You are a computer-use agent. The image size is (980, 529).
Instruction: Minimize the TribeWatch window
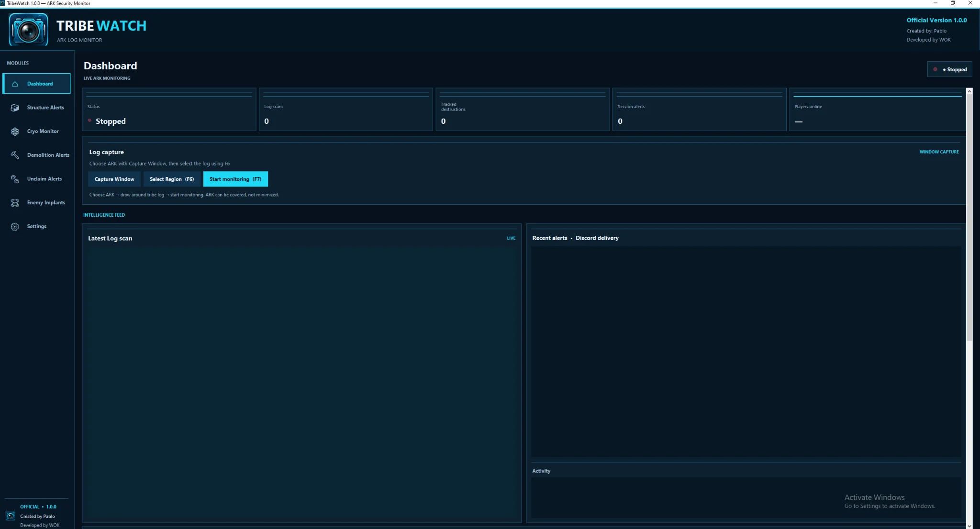[x=935, y=3]
